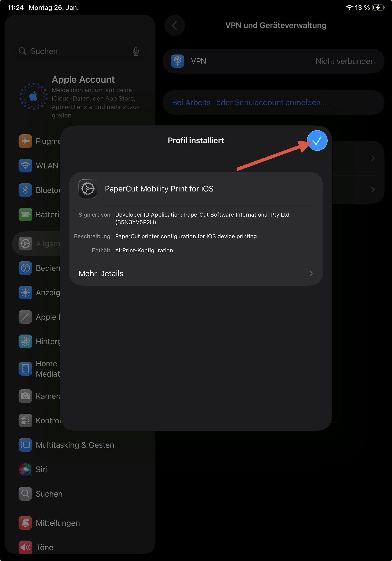
Task: Open Multitasking & Gesten settings
Action: pyautogui.click(x=75, y=445)
